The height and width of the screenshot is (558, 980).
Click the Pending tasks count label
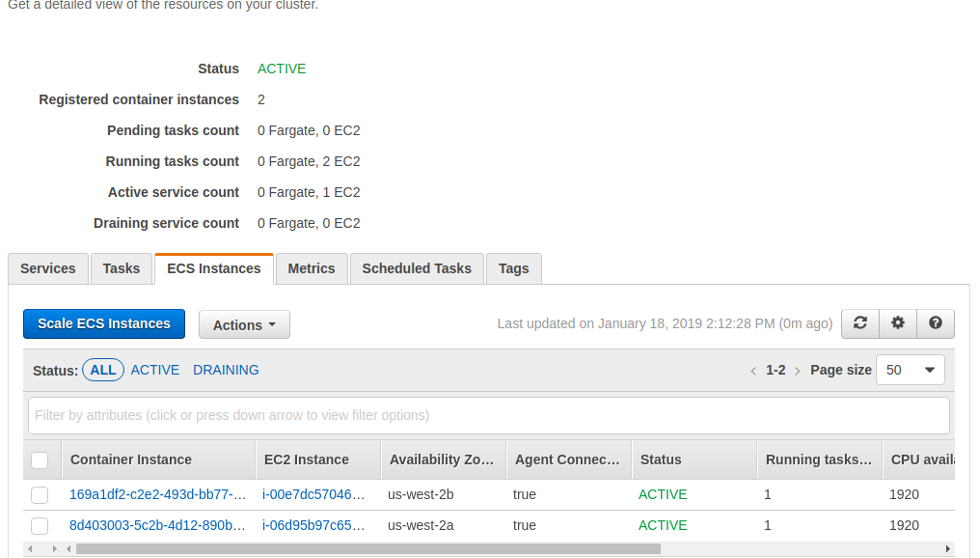tap(173, 130)
